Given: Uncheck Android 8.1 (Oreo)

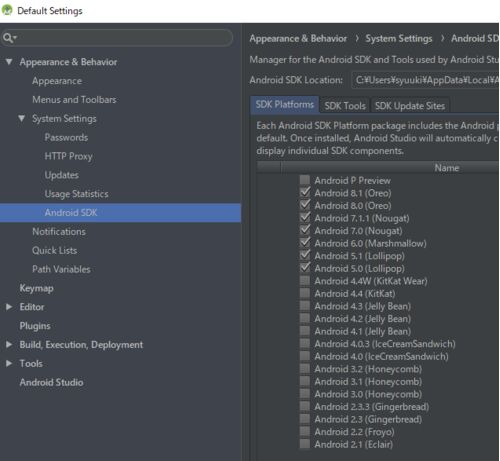Looking at the screenshot, I should [x=305, y=193].
